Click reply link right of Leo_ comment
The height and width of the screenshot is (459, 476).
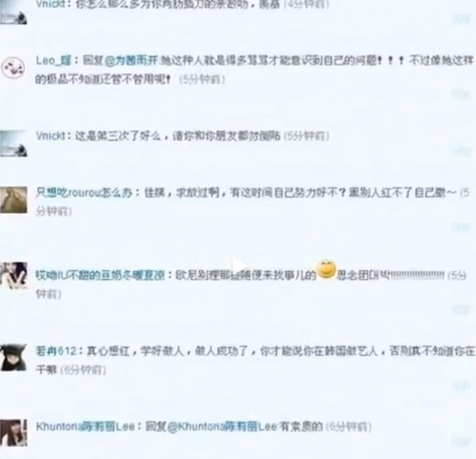(x=461, y=95)
